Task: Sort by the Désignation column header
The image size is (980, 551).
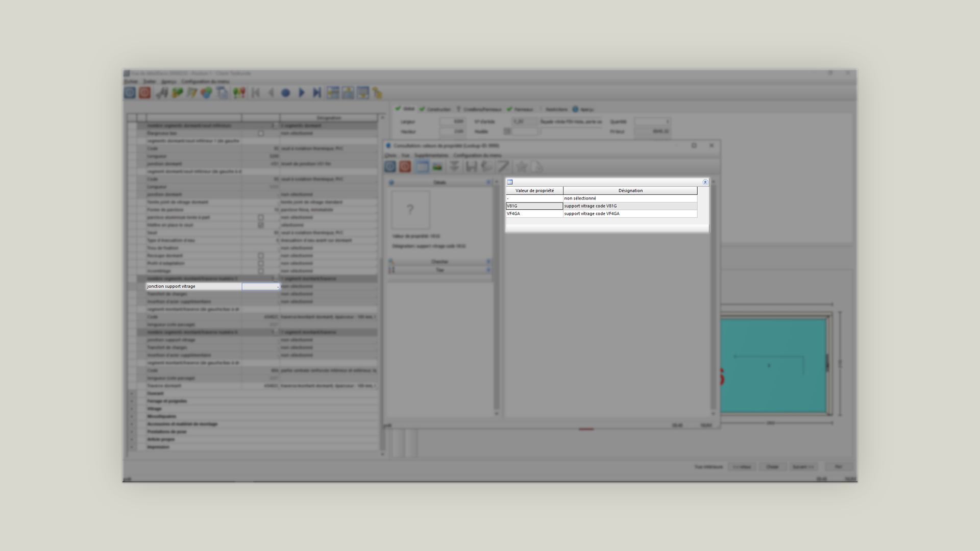Action: (630, 191)
